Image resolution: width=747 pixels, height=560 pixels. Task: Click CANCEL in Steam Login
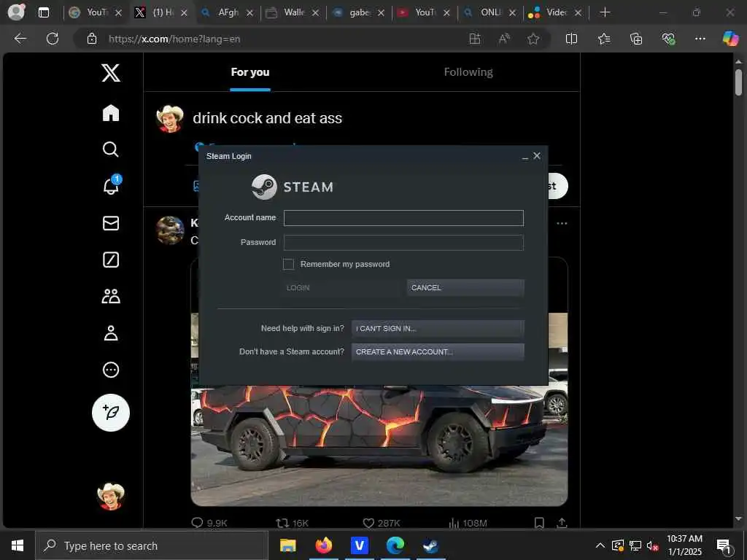tap(465, 287)
